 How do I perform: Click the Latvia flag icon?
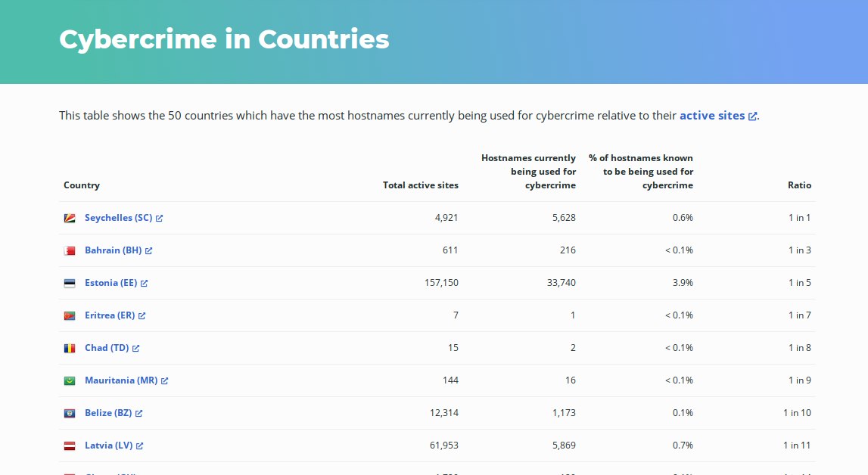point(70,446)
